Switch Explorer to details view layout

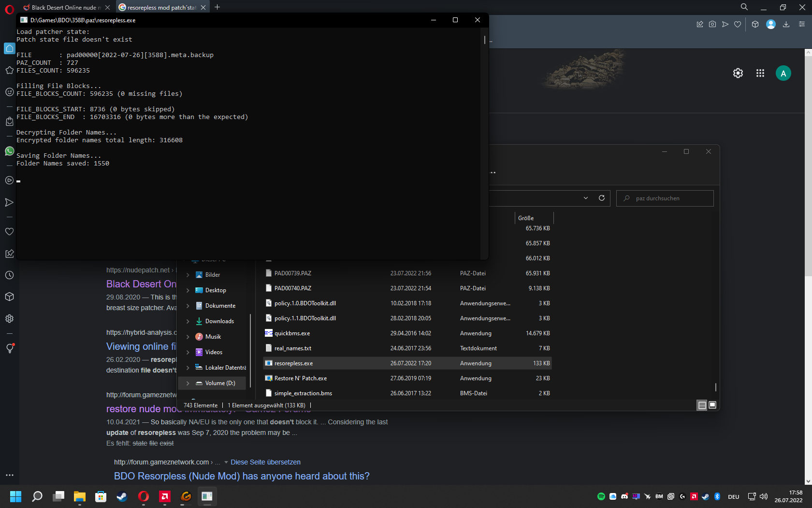pos(702,405)
